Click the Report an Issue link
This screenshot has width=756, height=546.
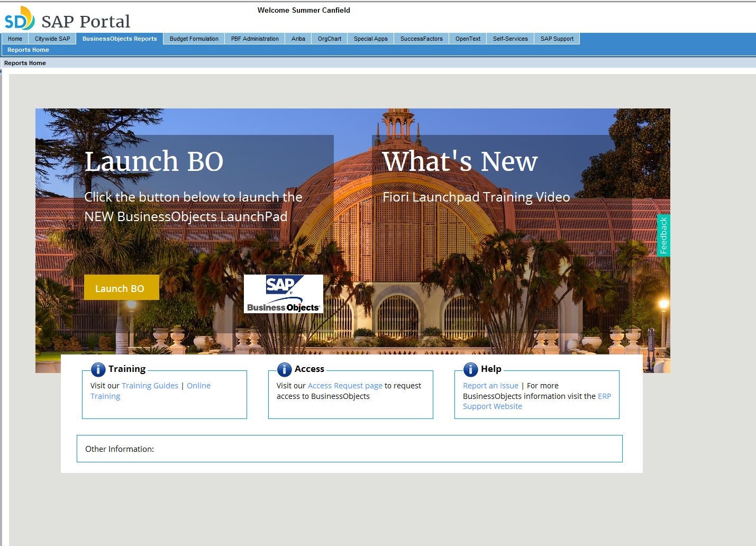point(490,386)
